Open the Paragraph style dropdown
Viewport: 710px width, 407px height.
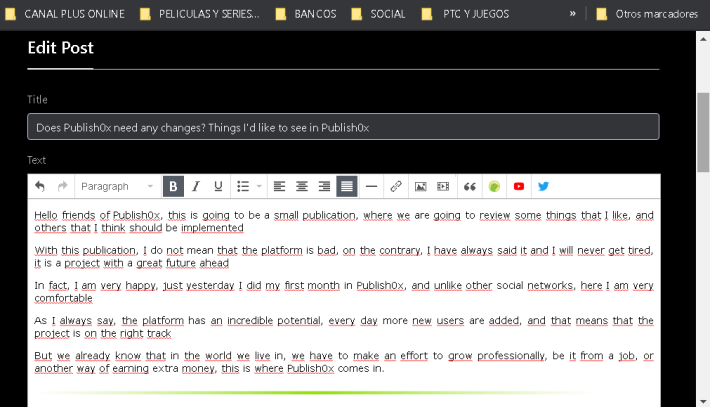pyautogui.click(x=117, y=186)
